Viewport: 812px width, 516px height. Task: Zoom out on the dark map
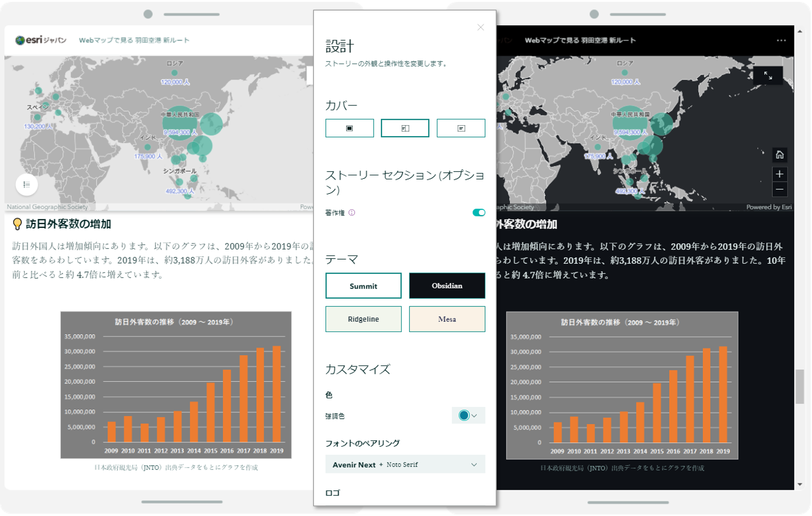[779, 189]
